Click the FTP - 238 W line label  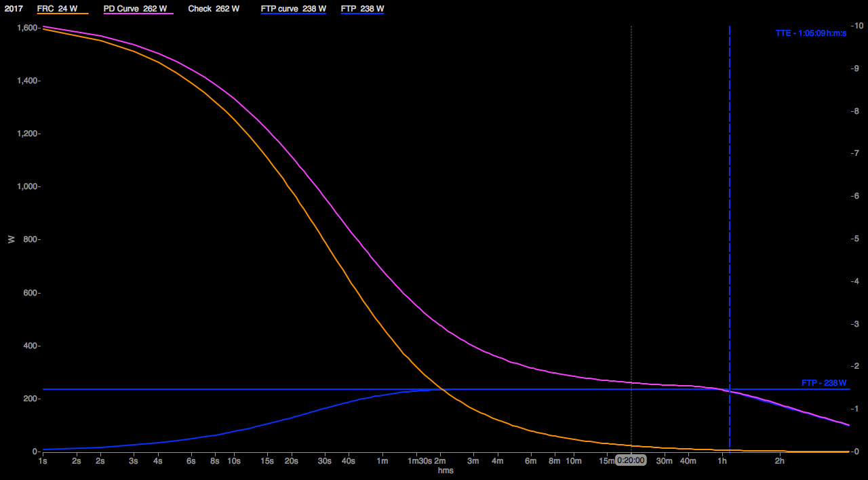(825, 383)
